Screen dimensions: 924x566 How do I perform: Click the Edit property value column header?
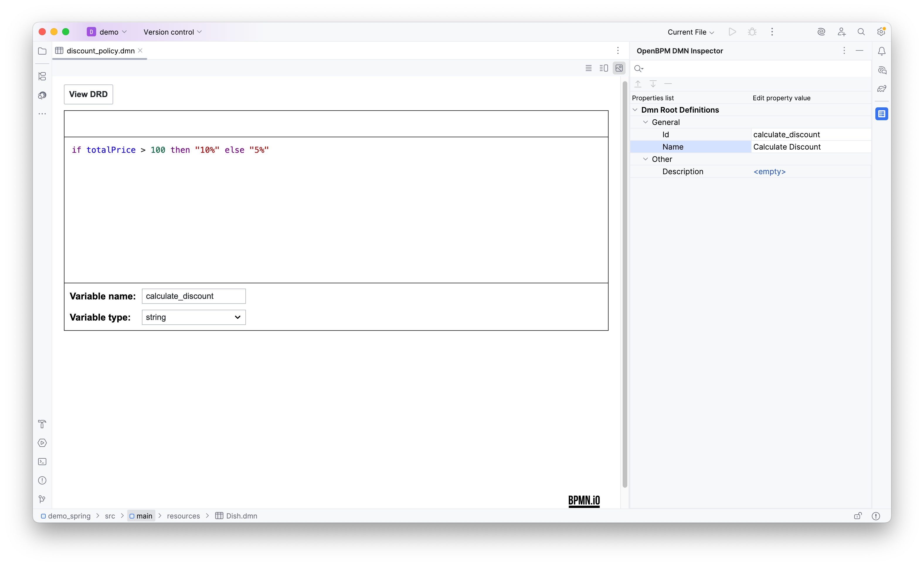click(782, 98)
